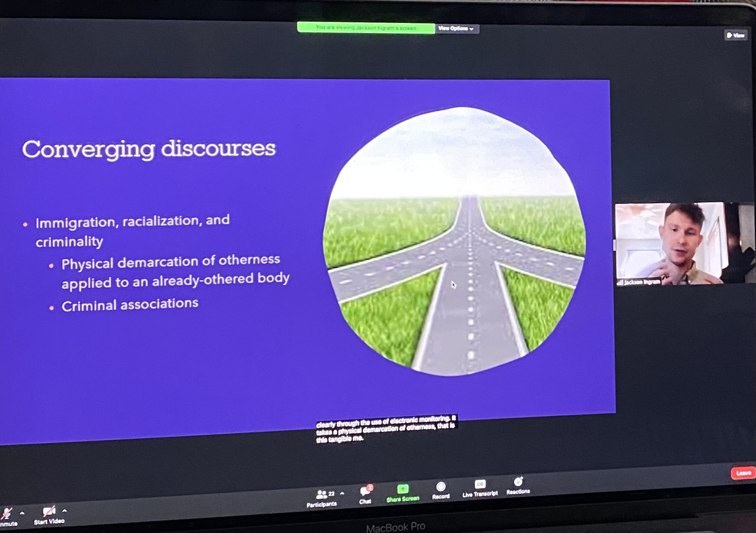Click the View button in top-right corner

(x=736, y=35)
